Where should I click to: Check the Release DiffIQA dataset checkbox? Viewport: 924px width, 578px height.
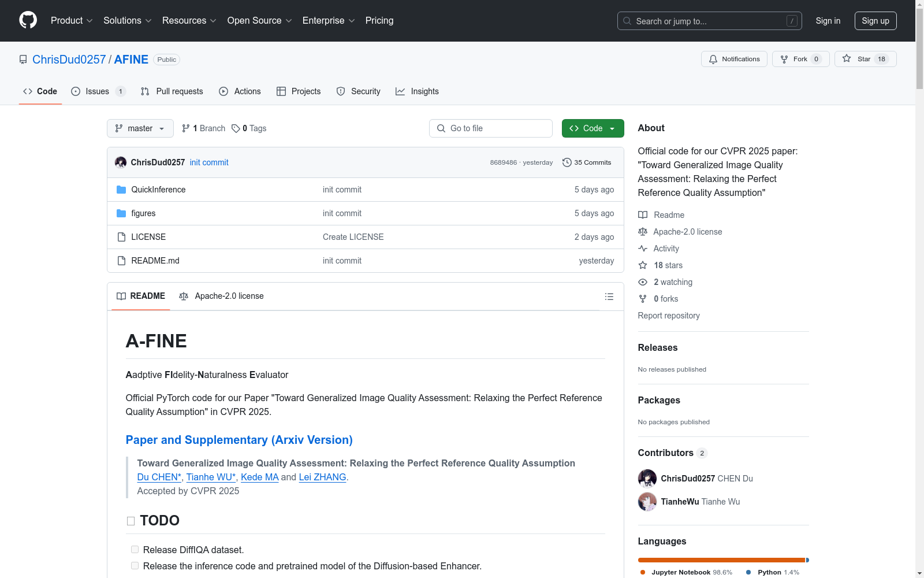135,550
